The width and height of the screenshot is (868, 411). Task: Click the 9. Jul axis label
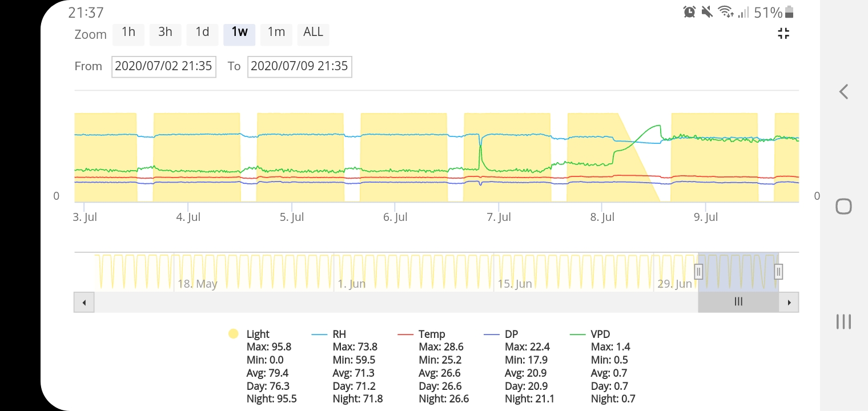706,217
